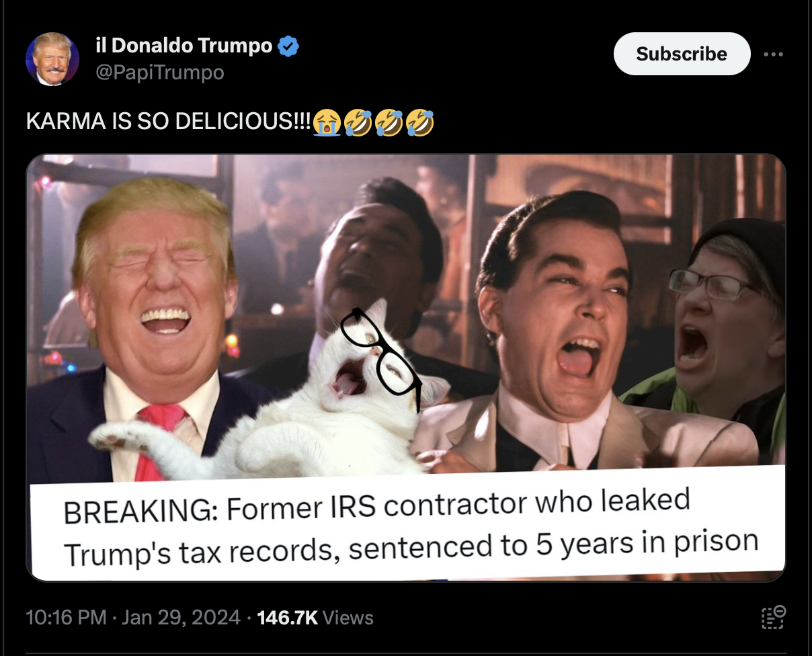Click the second of three tilted laughing emojis

click(x=389, y=122)
